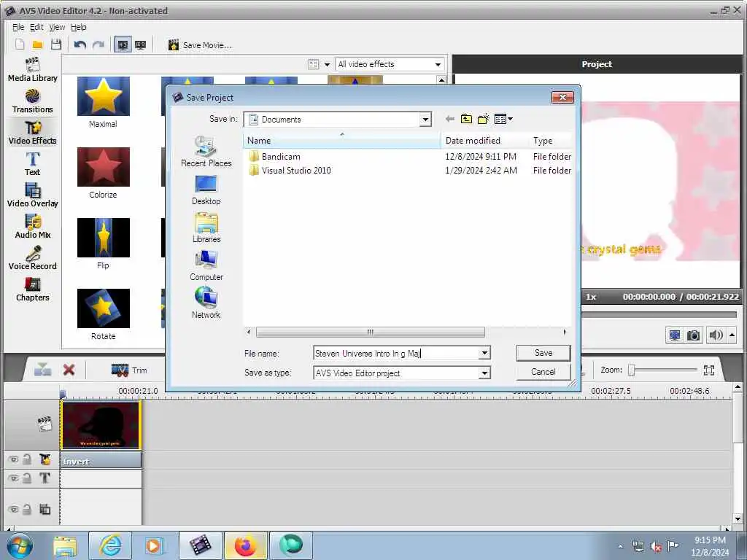
Task: Expand the Save as type dropdown
Action: pos(484,373)
